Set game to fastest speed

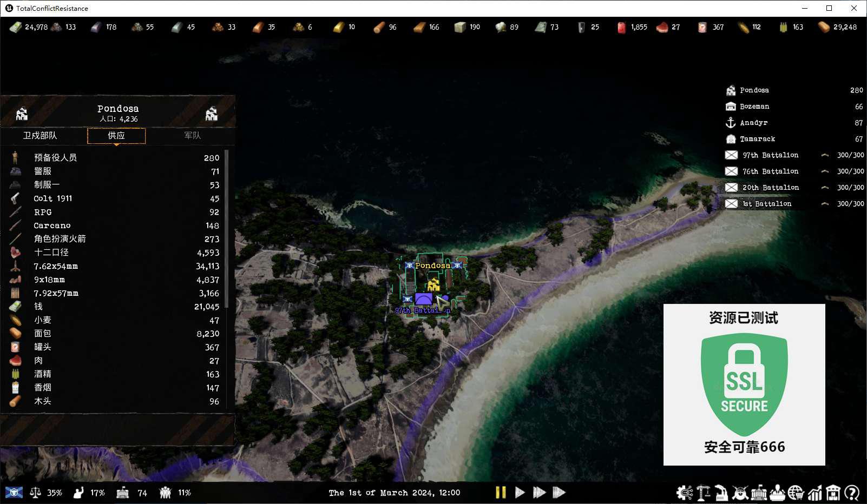point(559,493)
